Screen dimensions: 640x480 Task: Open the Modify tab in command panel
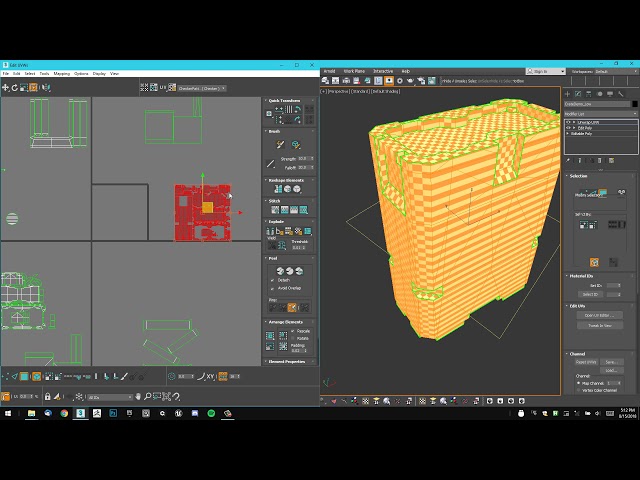pos(578,94)
